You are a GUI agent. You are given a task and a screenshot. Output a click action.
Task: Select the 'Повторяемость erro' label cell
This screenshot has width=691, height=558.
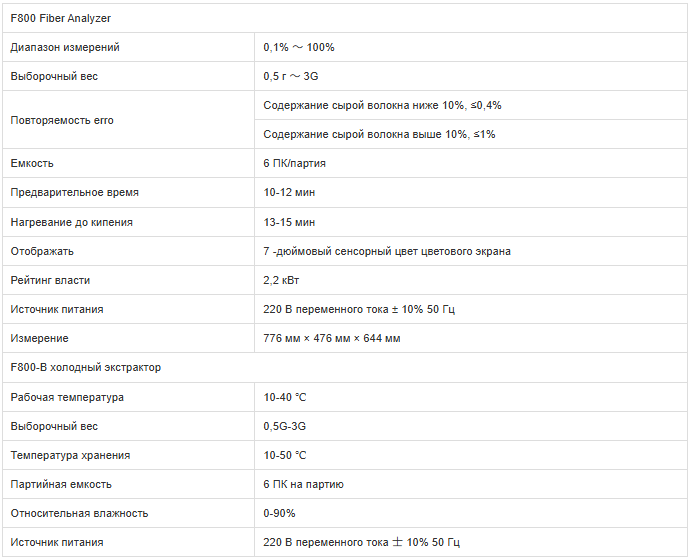(62, 120)
